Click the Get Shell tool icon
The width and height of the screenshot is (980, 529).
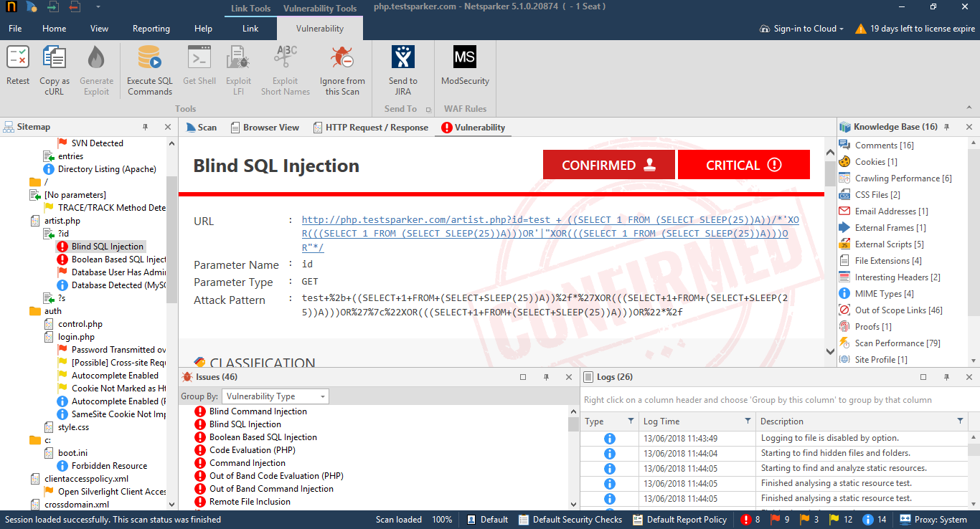199,57
